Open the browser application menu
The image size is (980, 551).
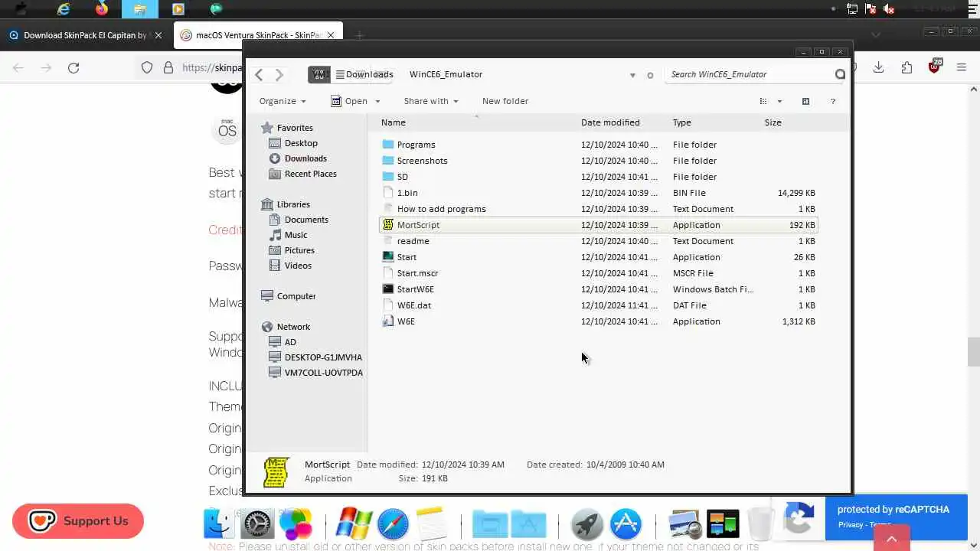pos(962,67)
